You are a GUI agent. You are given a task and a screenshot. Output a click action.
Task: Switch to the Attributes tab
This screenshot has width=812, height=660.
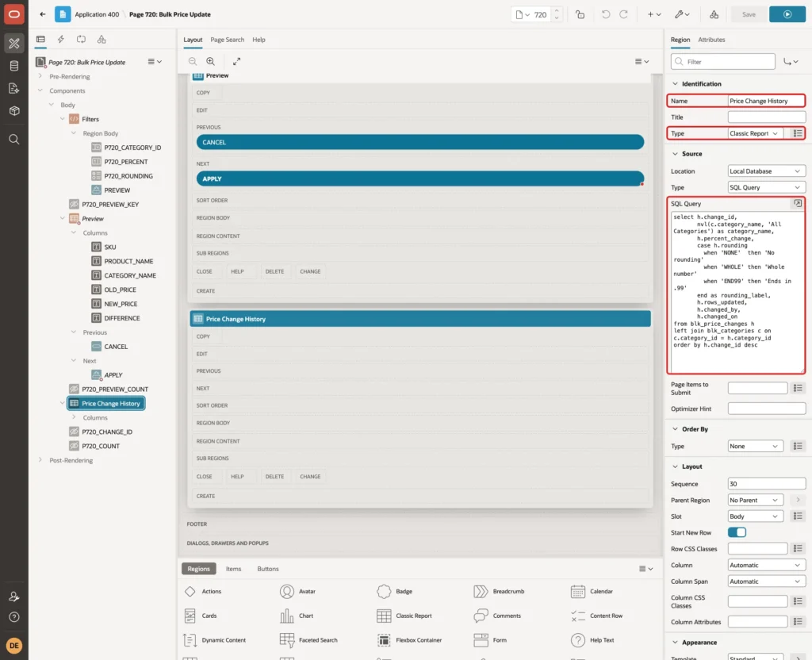[x=711, y=40]
